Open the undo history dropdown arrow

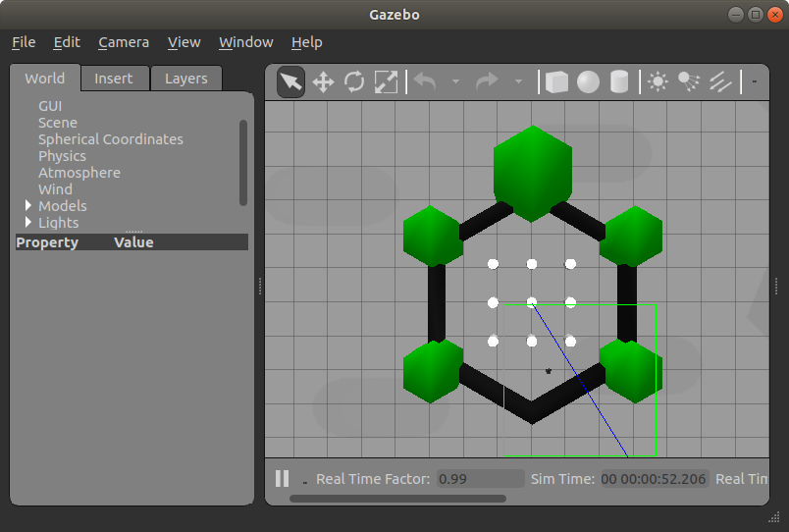[456, 81]
